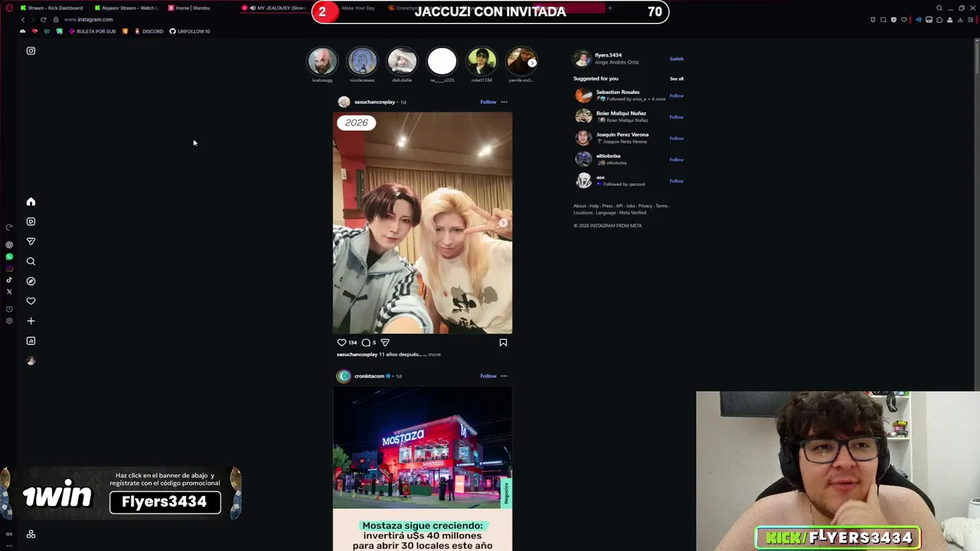This screenshot has width=980, height=551.
Task: Follow eltiobolsa
Action: click(676, 160)
